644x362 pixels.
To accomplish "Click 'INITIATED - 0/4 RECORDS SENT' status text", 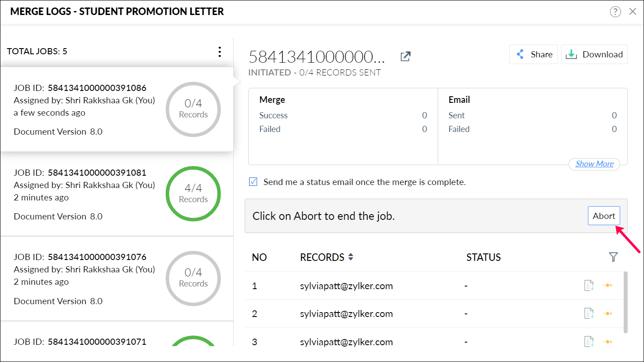I will 314,72.
